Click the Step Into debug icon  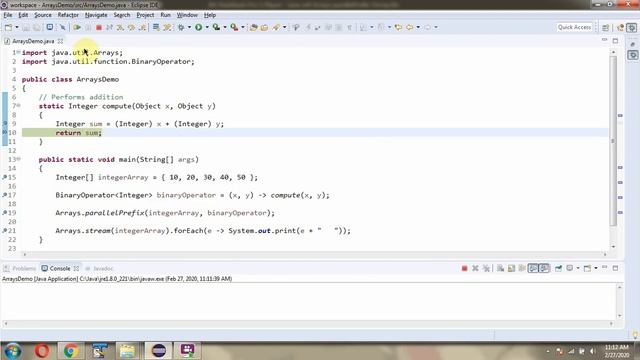point(120,27)
